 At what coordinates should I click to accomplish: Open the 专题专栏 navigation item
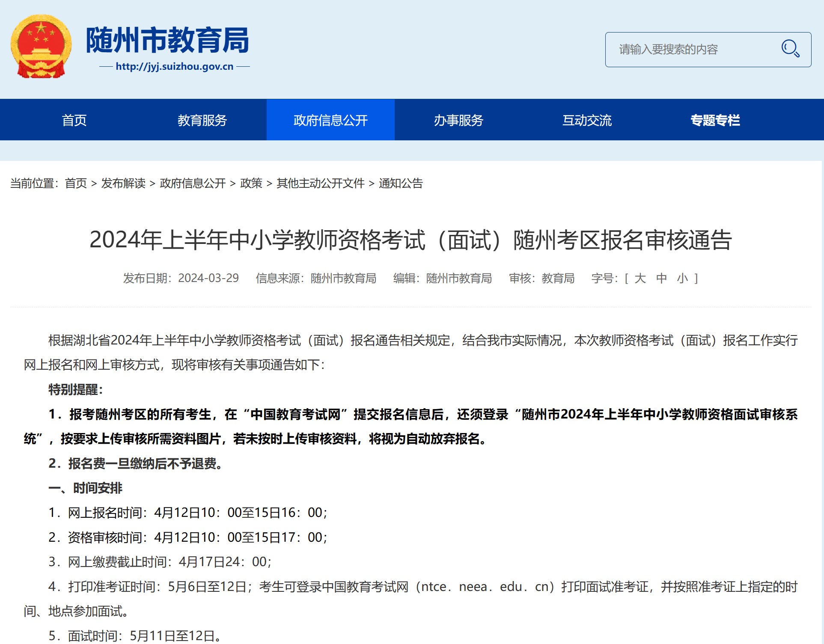click(715, 120)
